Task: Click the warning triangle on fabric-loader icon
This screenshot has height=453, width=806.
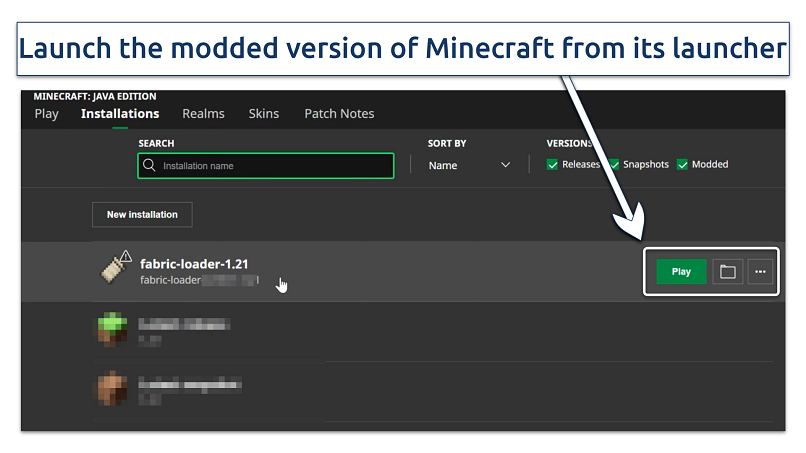Action: point(126,256)
